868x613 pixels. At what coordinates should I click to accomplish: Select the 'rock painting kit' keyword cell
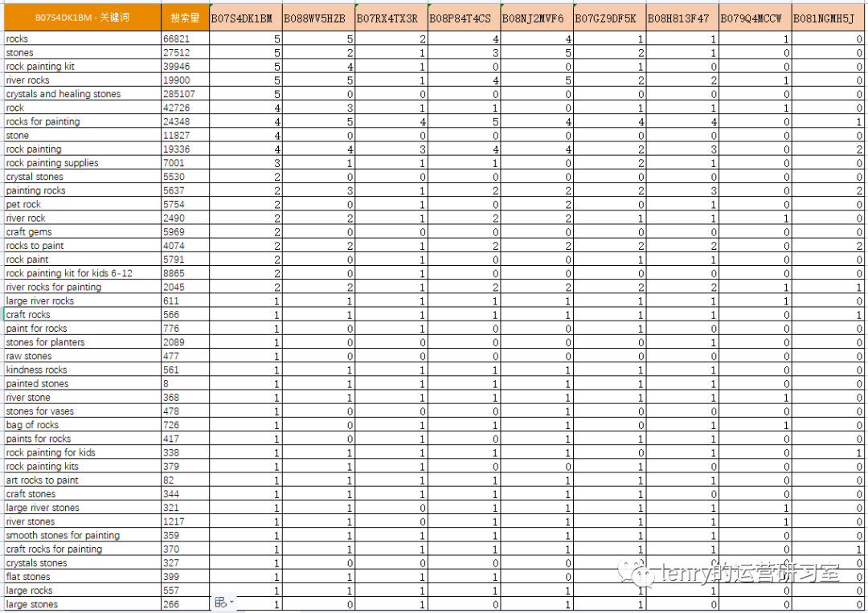tap(83, 67)
